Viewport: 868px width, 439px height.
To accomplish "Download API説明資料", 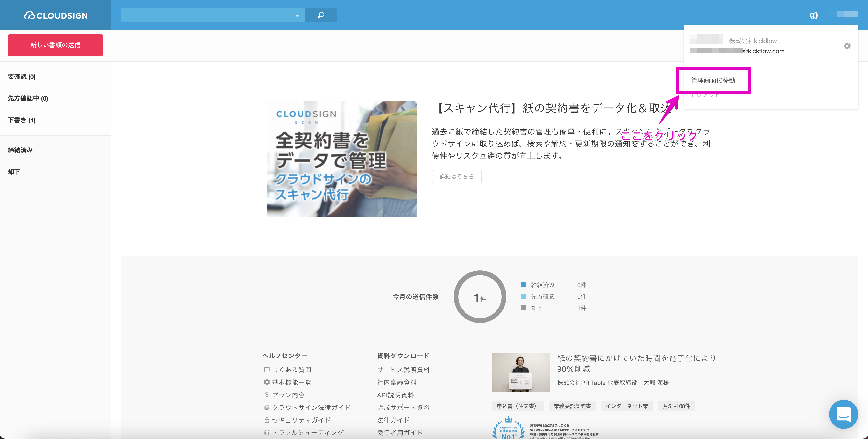I will [x=395, y=395].
